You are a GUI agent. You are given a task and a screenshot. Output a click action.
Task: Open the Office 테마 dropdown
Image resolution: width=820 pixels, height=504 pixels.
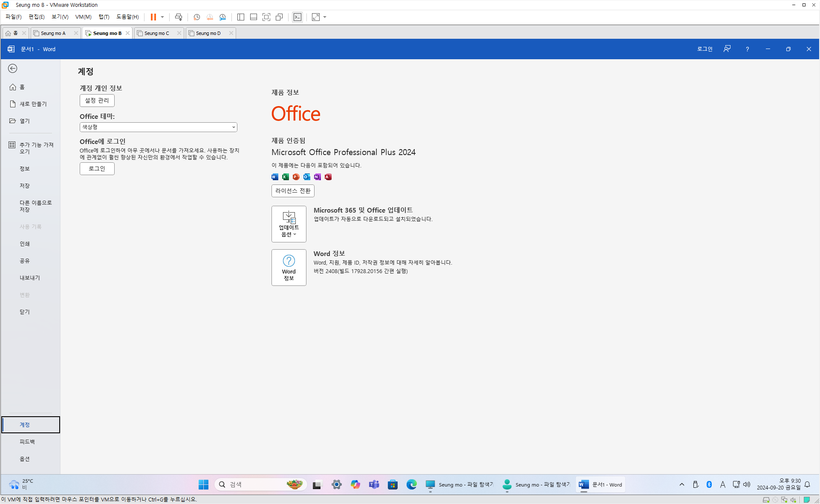coord(158,127)
